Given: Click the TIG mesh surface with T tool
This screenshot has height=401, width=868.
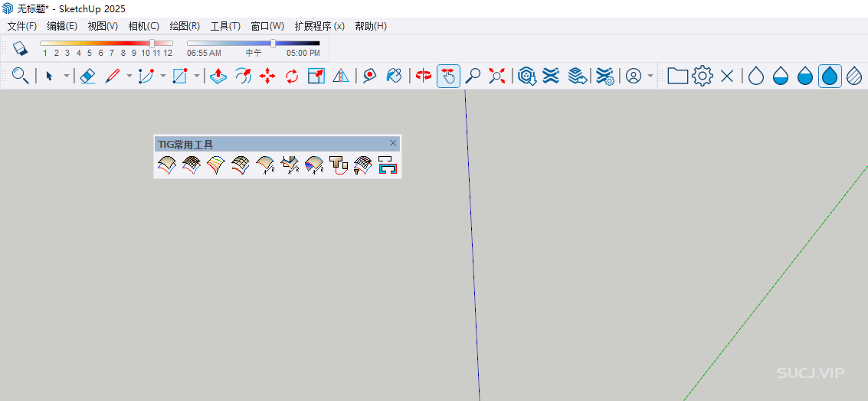Looking at the screenshot, I should click(362, 165).
